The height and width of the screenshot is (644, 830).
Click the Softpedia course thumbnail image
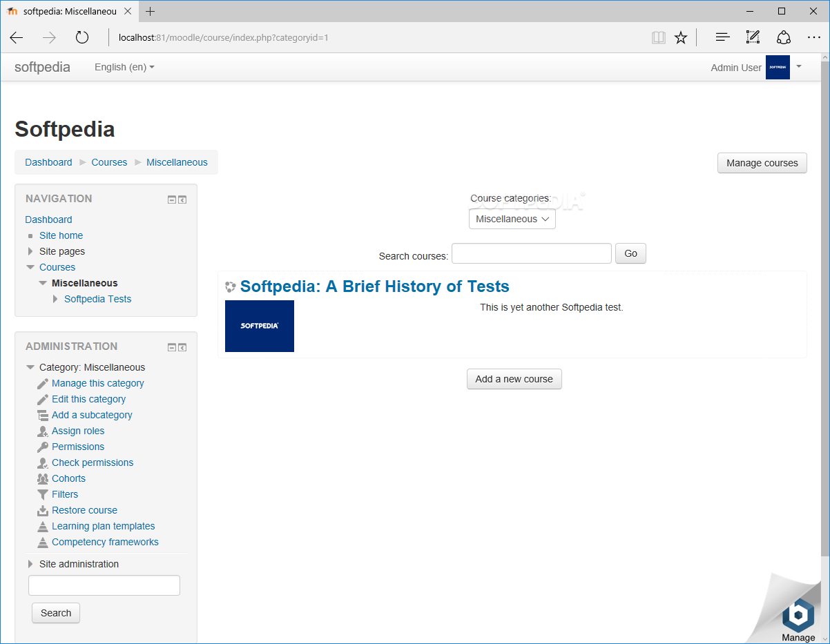pyautogui.click(x=260, y=326)
